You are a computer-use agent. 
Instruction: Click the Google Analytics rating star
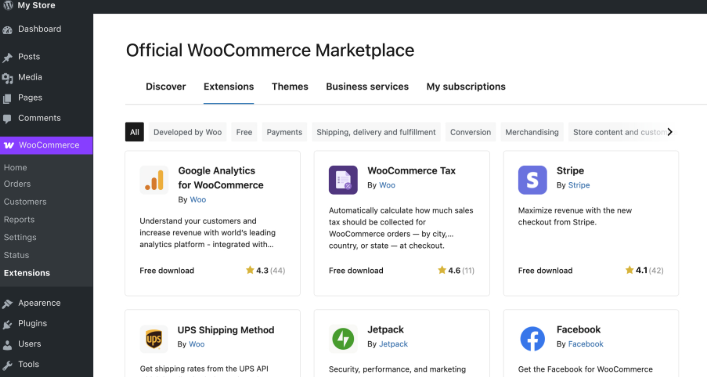coord(250,270)
